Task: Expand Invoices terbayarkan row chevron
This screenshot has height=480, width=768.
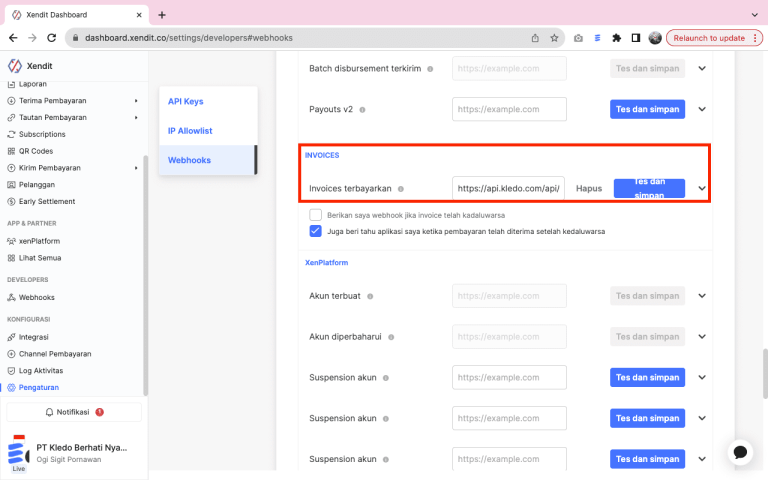Action: 702,188
